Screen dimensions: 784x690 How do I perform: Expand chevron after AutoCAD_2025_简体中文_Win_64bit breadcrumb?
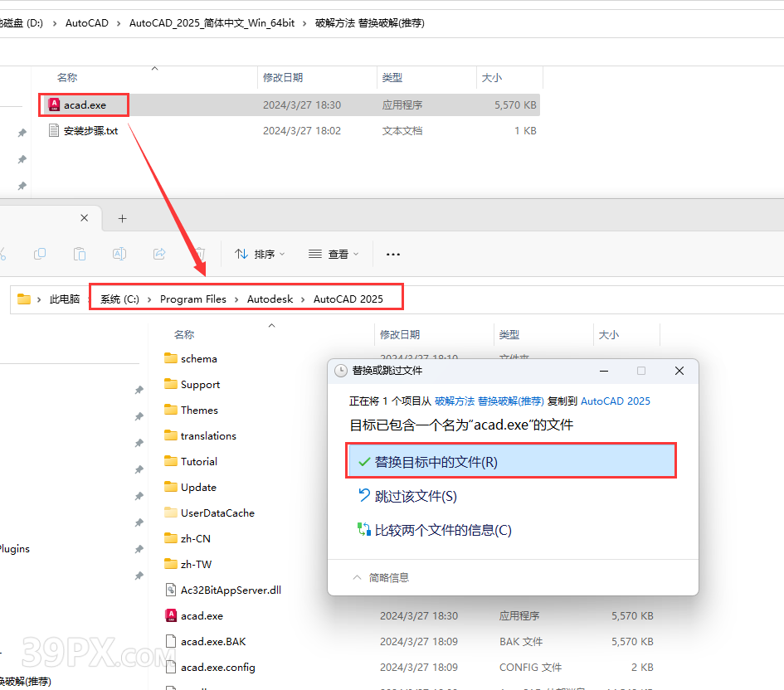304,23
